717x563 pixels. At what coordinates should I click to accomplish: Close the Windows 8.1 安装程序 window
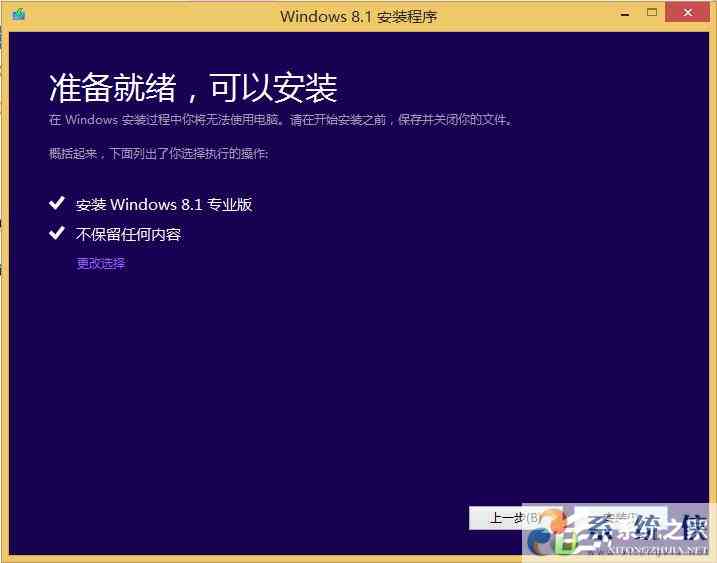point(687,12)
